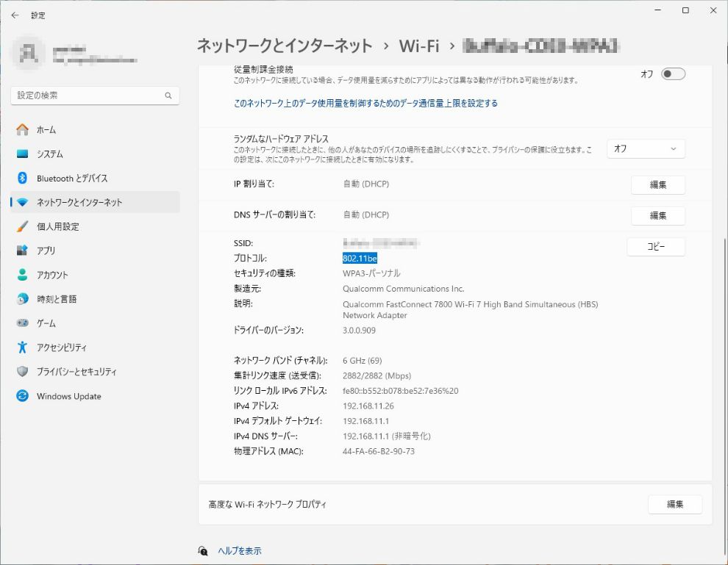Viewport: 728px width, 565px height.
Task: Expand ランダムなハードウェア アドレス dropdown
Action: coord(646,148)
